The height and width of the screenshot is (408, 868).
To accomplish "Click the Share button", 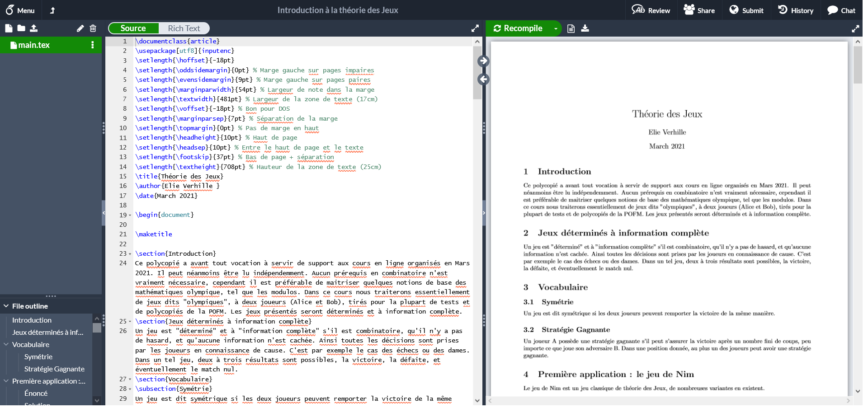I will [699, 10].
